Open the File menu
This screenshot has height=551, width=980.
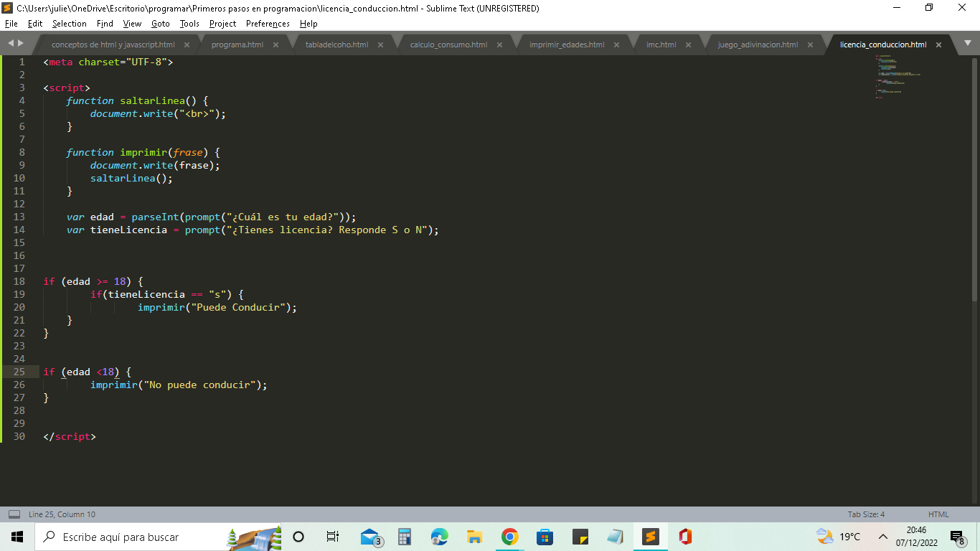click(11, 24)
